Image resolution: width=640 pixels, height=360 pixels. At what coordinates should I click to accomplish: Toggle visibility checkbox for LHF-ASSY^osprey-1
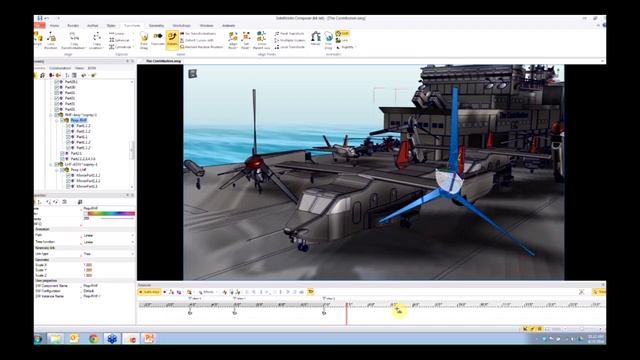(56, 164)
